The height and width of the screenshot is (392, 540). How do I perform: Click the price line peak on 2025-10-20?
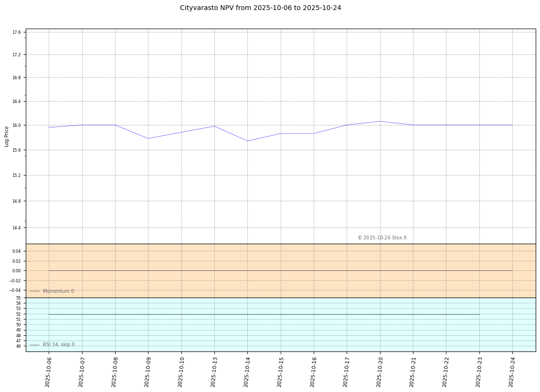(380, 121)
